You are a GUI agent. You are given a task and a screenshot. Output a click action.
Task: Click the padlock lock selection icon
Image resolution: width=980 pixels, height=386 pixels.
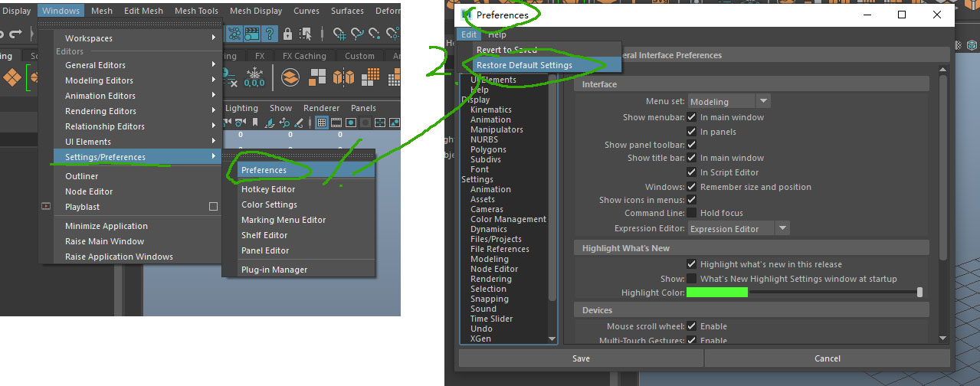click(x=288, y=34)
